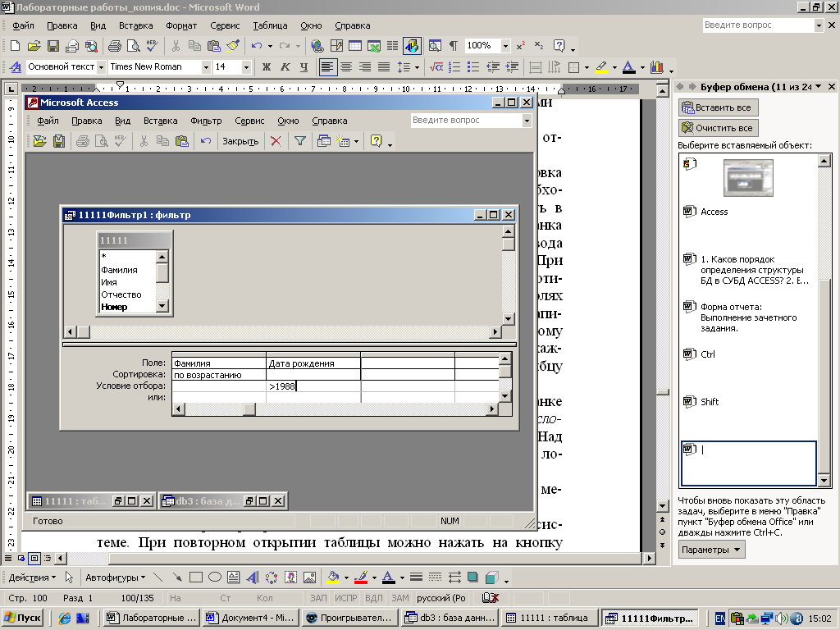Screen dimensions: 840x630
Task: Click Access toolbar Help question icon
Action: pos(376,141)
